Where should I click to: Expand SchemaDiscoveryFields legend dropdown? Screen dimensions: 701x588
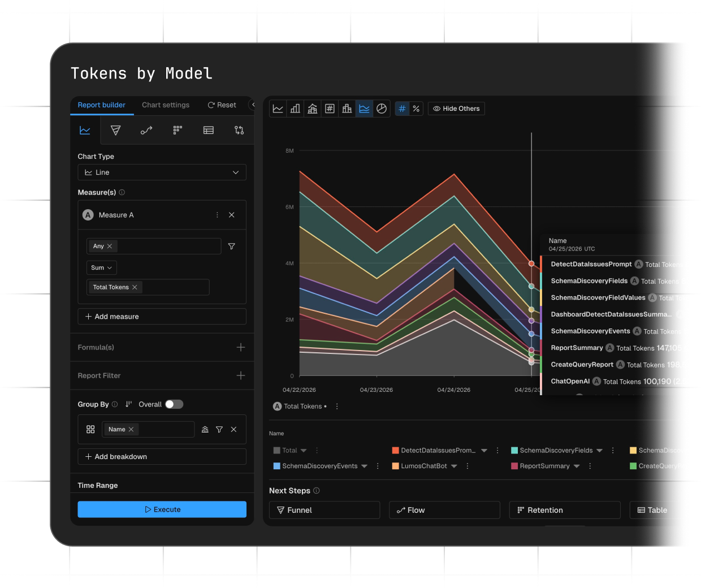599,451
